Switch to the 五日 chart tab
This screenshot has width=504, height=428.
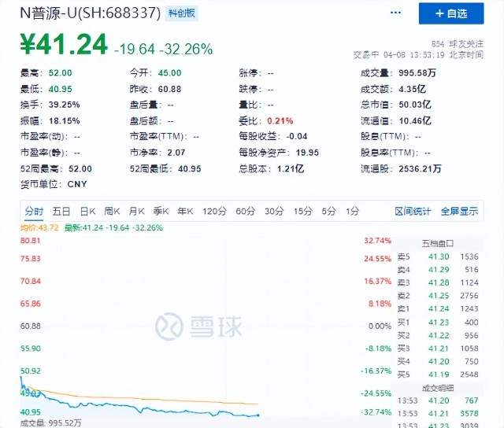61,212
